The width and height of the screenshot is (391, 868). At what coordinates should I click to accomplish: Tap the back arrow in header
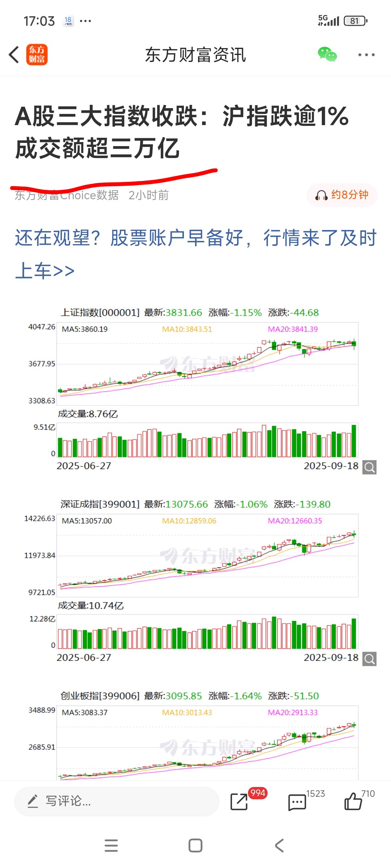click(14, 55)
